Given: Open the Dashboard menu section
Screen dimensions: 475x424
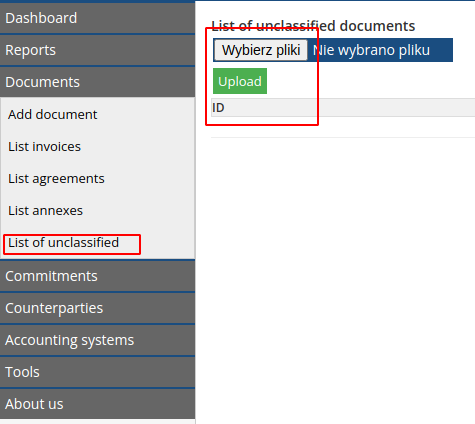Looking at the screenshot, I should tap(97, 18).
